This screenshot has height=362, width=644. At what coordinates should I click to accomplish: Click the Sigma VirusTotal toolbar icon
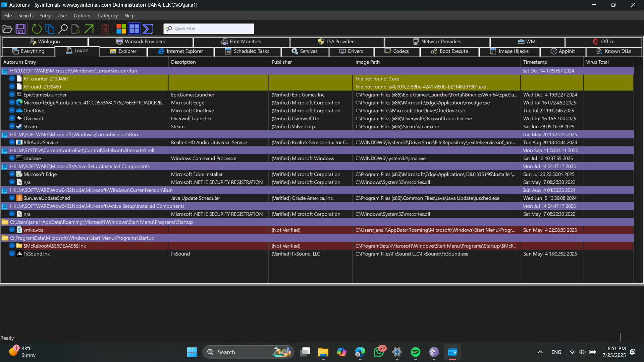click(148, 29)
